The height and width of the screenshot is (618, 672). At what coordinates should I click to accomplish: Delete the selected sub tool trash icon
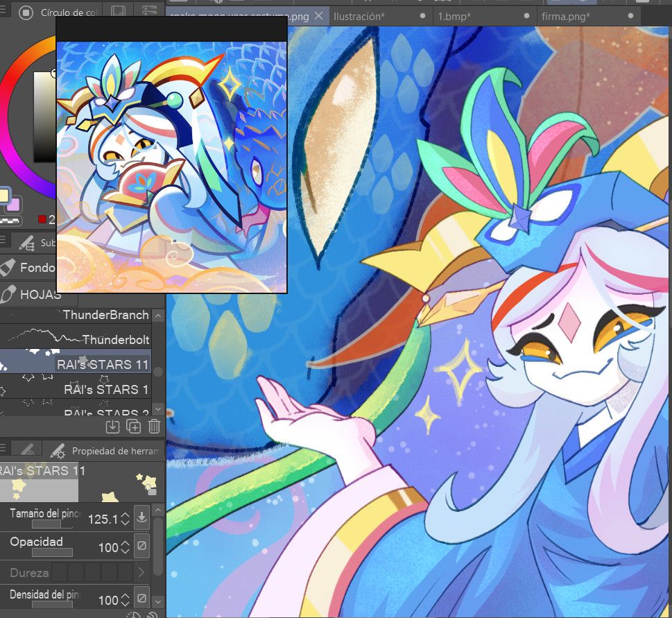click(x=154, y=427)
